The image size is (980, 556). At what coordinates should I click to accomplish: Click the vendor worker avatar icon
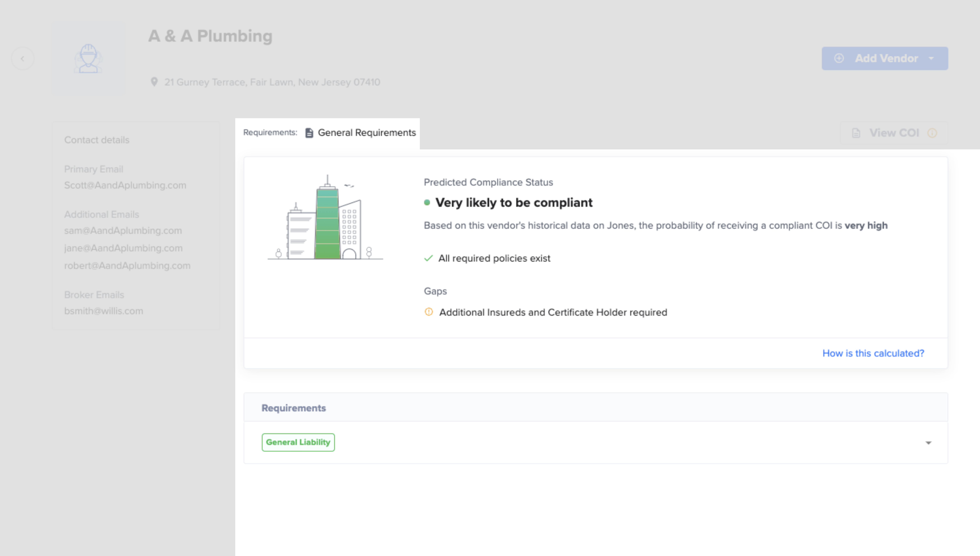88,58
